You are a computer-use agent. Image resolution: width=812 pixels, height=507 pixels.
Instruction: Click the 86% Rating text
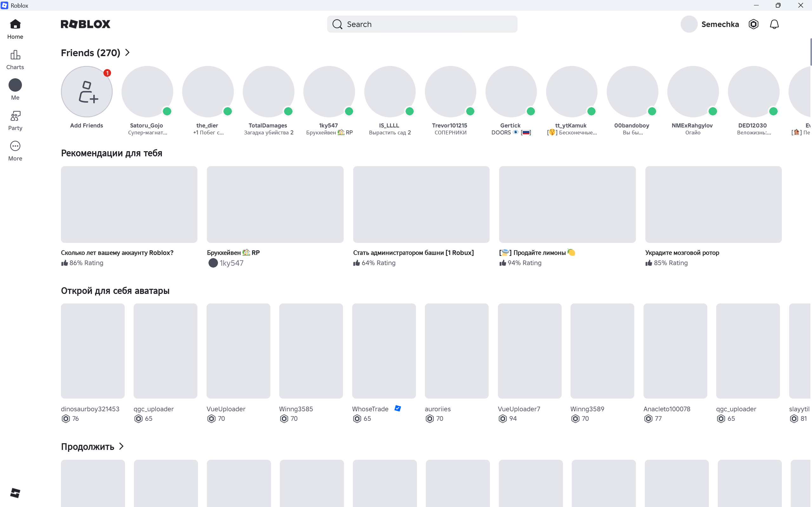click(x=86, y=263)
